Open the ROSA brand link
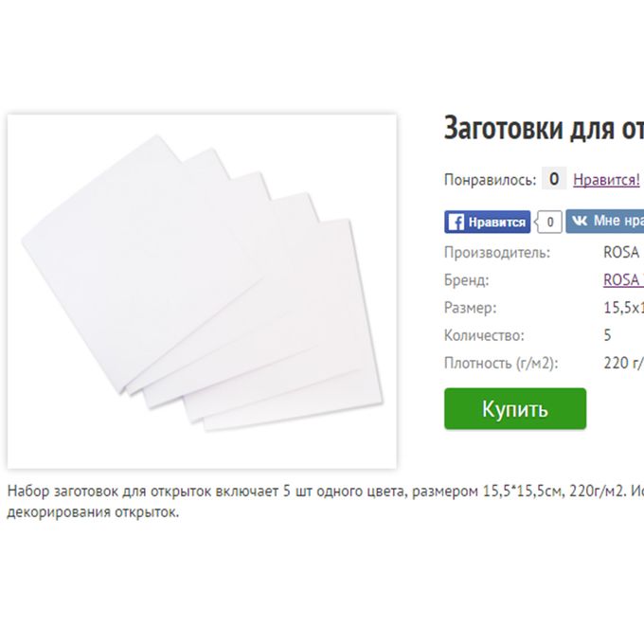644x644 pixels. 623,279
